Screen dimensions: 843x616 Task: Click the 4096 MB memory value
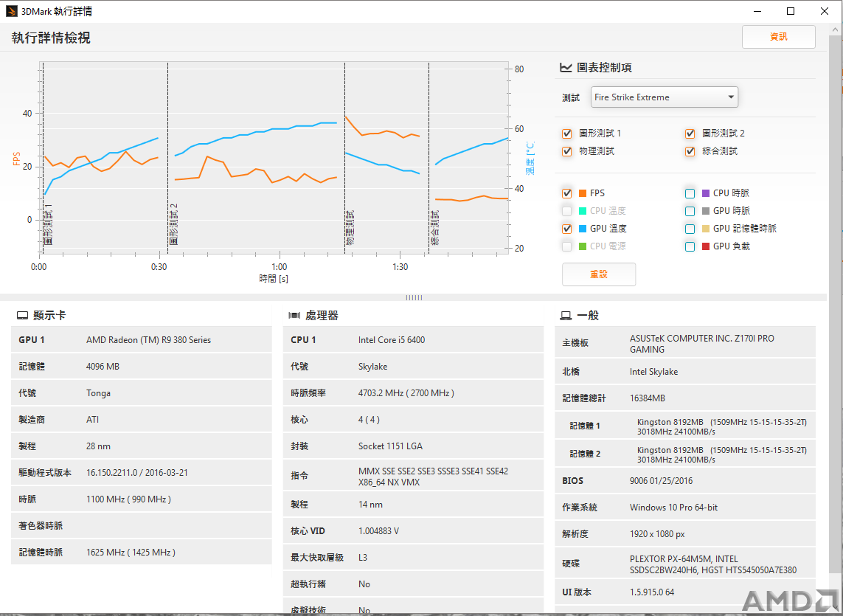(103, 367)
